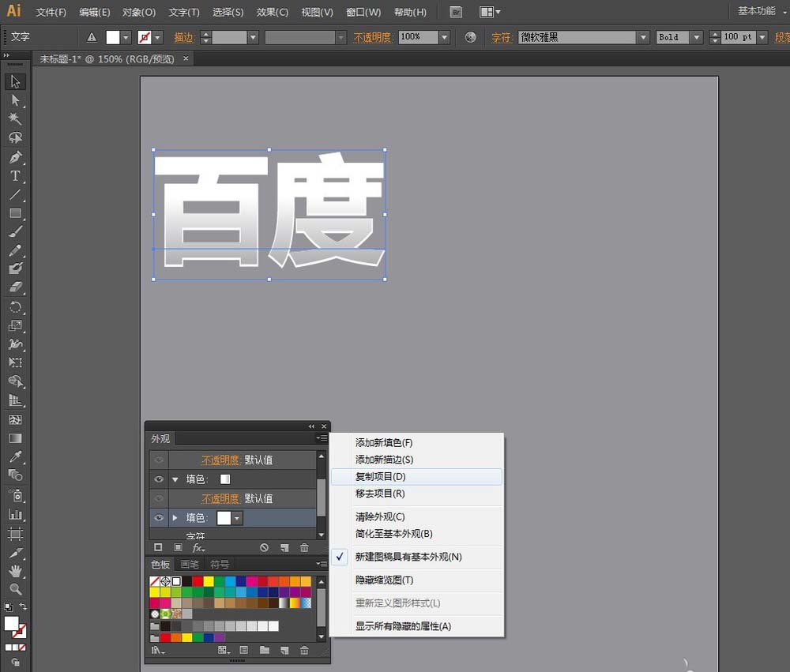The image size is (790, 672).
Task: Close the 未标题-1 document tab
Action: point(186,58)
